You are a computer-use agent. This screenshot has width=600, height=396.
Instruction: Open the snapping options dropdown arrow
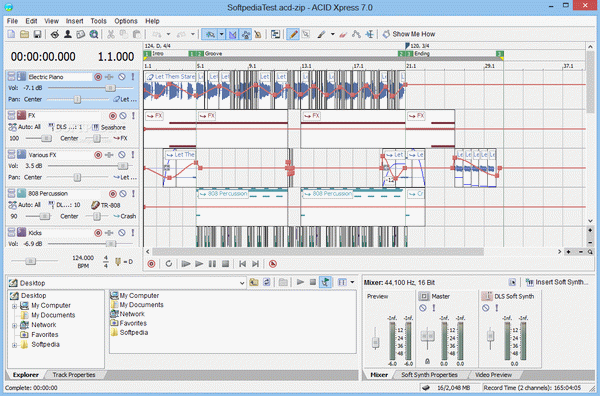click(222, 34)
